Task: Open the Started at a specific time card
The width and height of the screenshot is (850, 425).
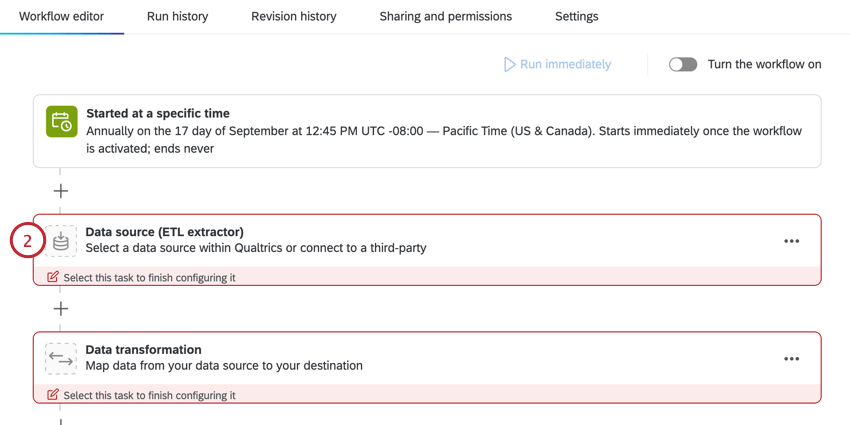Action: pyautogui.click(x=427, y=131)
